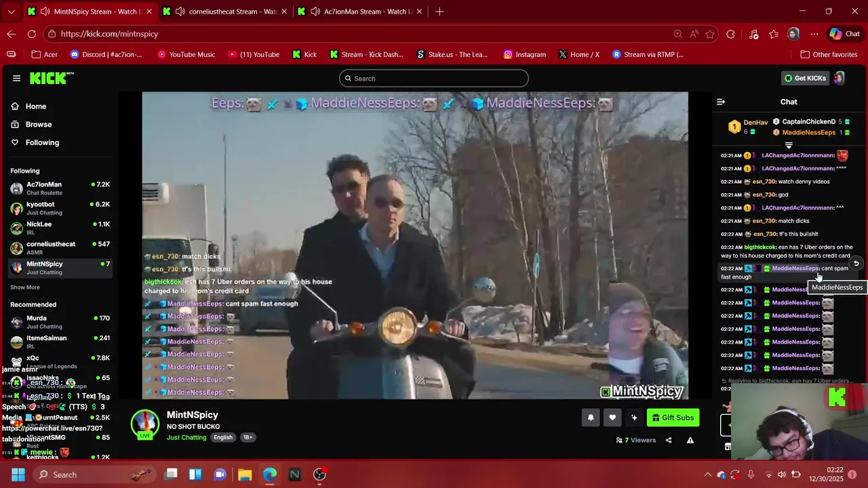Activate the read aloud icon
This screenshot has height=488, width=868.
tap(694, 34)
